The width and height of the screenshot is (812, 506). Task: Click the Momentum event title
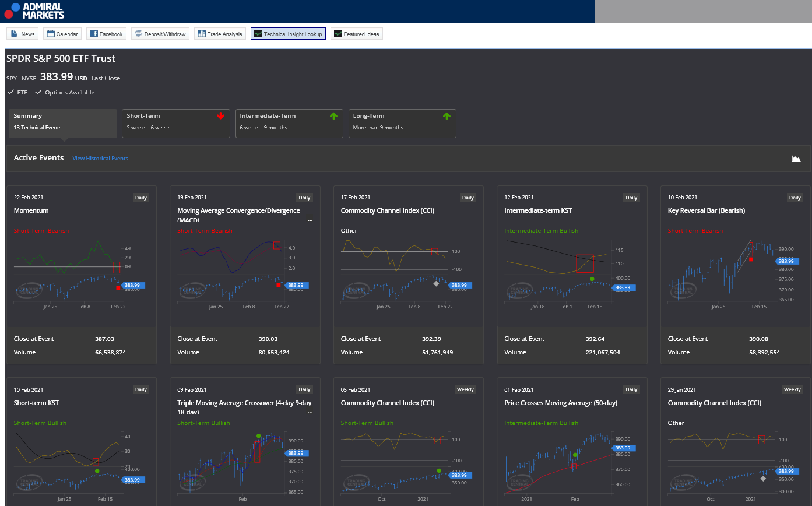[31, 210]
